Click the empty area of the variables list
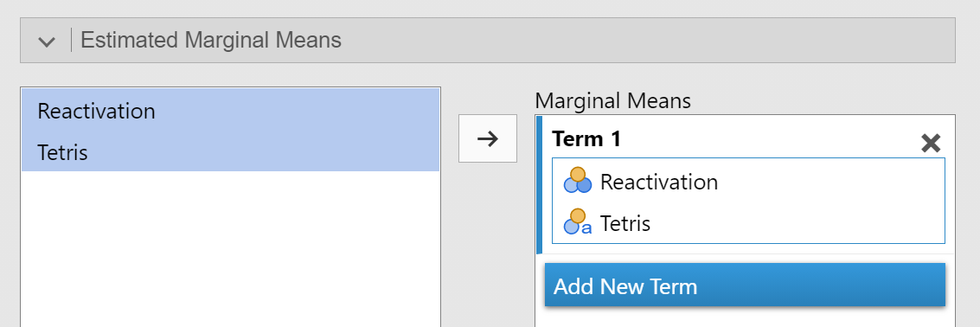The width and height of the screenshot is (980, 327). (231, 249)
